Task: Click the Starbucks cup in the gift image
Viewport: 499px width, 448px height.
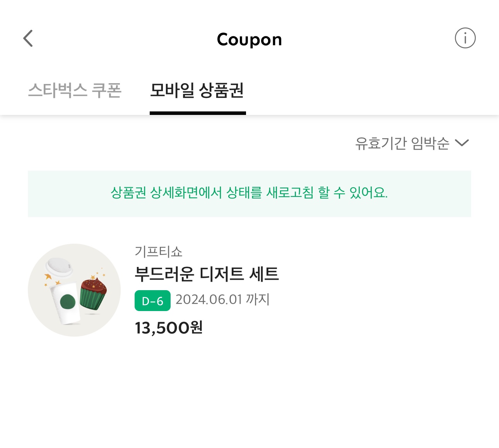Action: [x=66, y=303]
